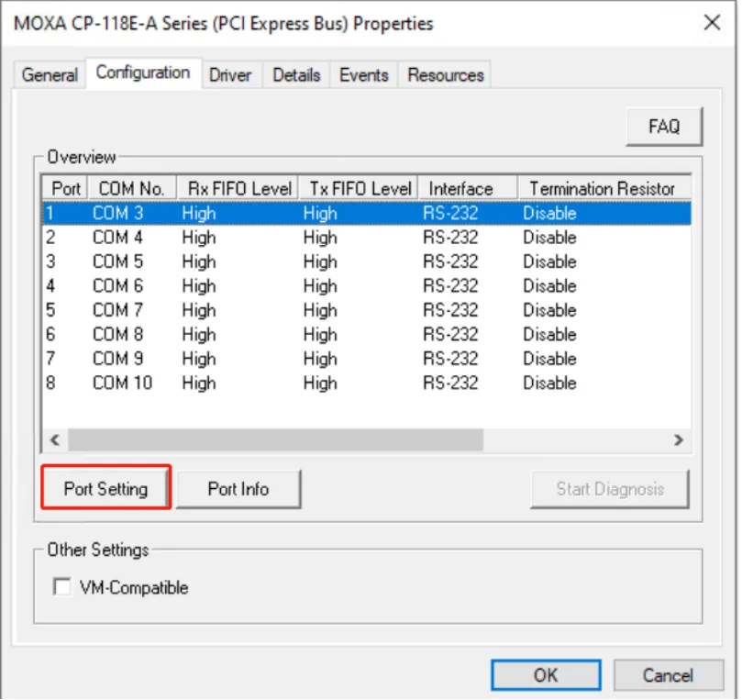742x700 pixels.
Task: Click the Port Info button
Action: click(238, 489)
